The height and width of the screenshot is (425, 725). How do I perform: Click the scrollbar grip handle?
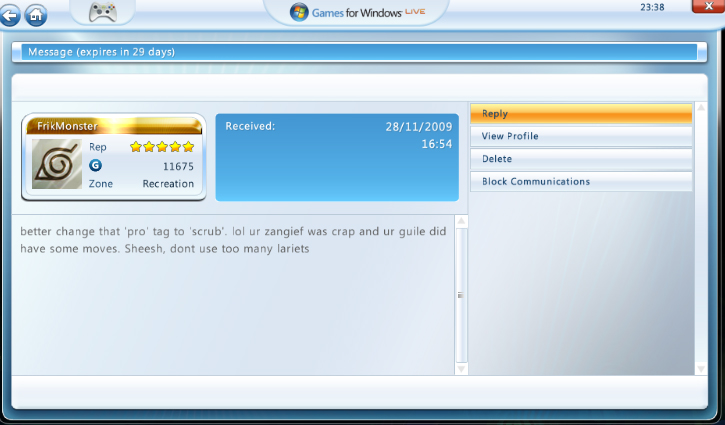pyautogui.click(x=461, y=295)
